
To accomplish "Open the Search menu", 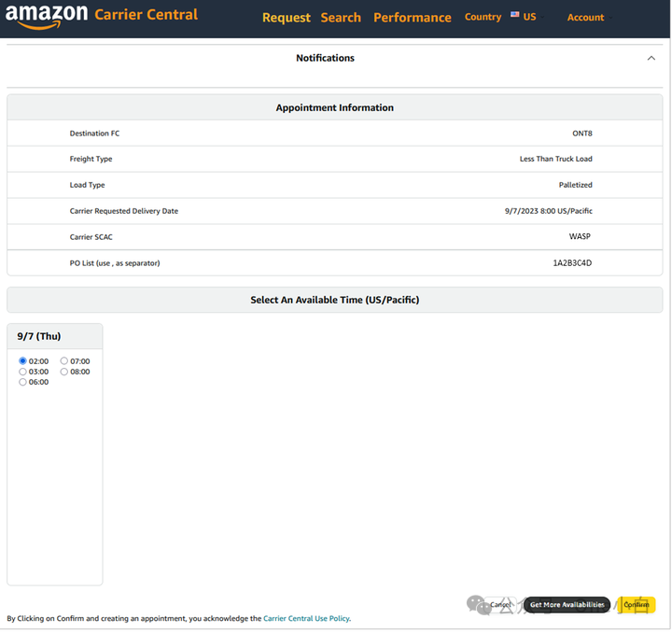I will point(341,18).
